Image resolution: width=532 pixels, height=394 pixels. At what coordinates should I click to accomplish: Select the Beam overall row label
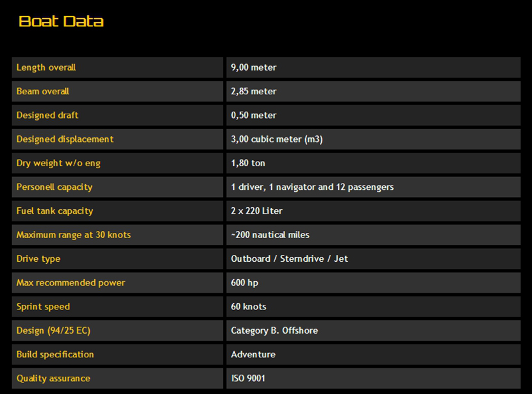pyautogui.click(x=43, y=91)
